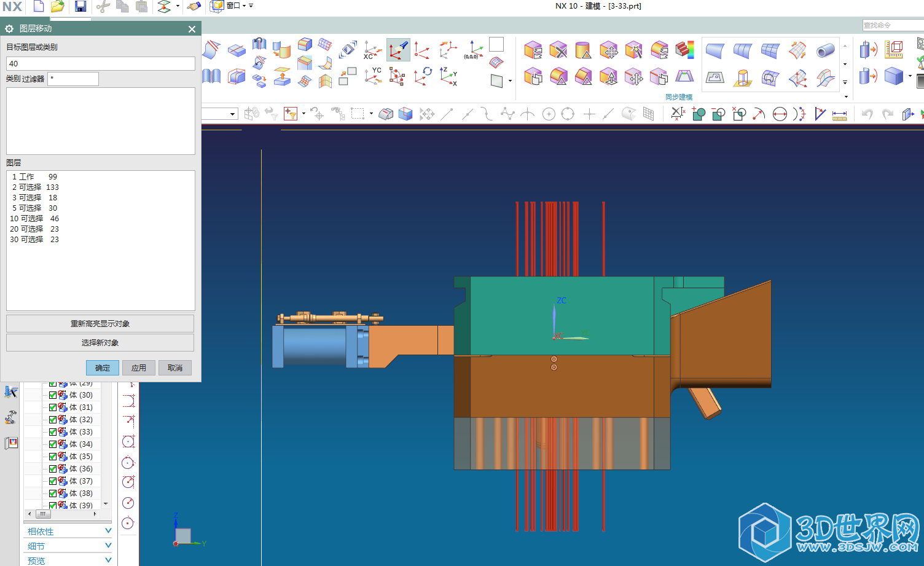The width and height of the screenshot is (924, 566).
Task: Toggle checkbox for 体 (31)
Action: (x=53, y=407)
